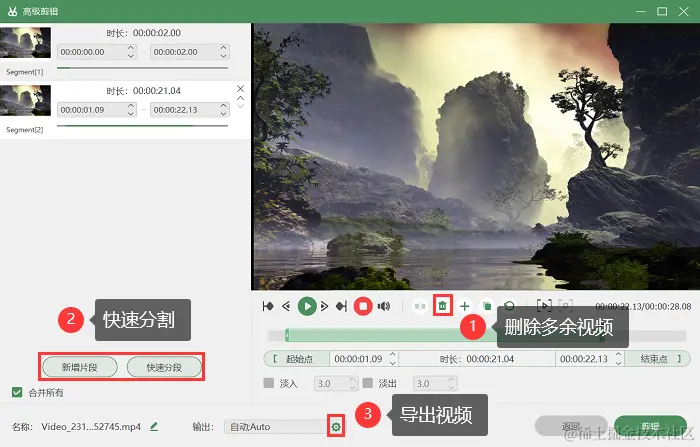Click the 快速分段 button
700x447 pixels.
click(164, 367)
